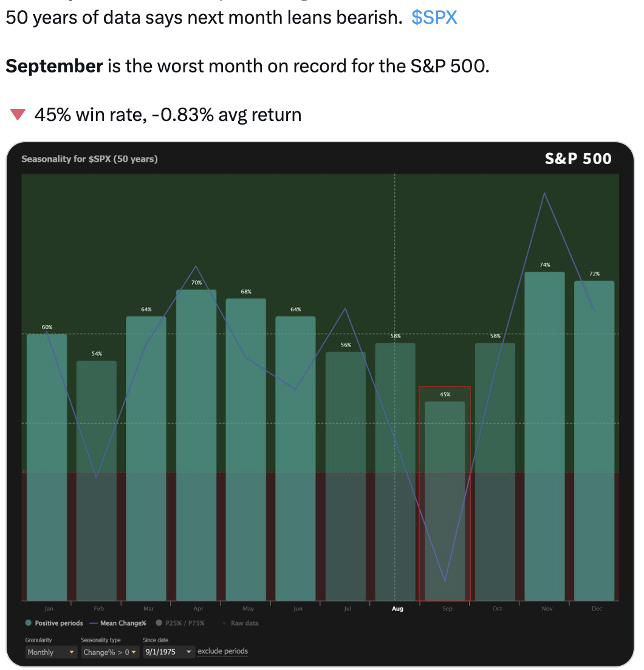This screenshot has height=670, width=644.
Task: Enable the P25% / P75% legend series
Action: pyautogui.click(x=181, y=623)
